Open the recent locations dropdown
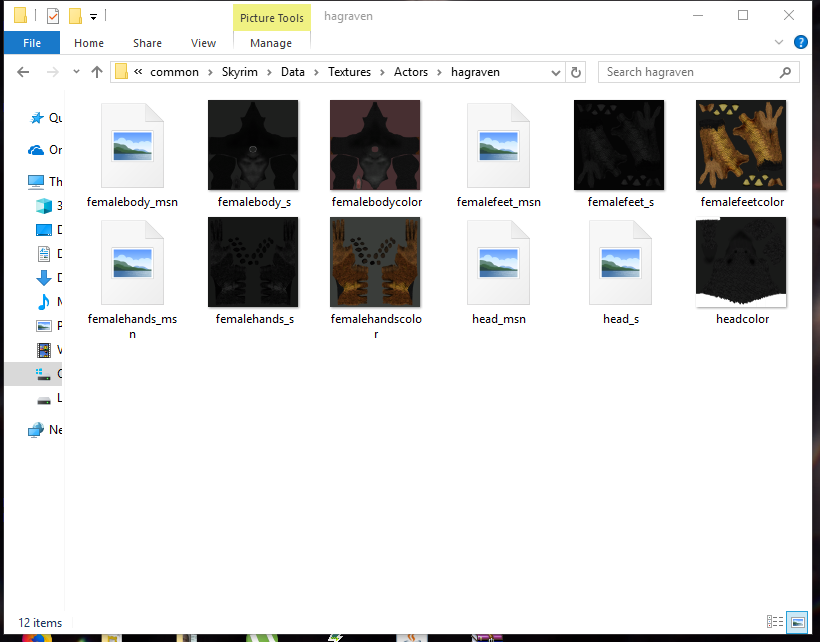This screenshot has width=820, height=642. 76,72
